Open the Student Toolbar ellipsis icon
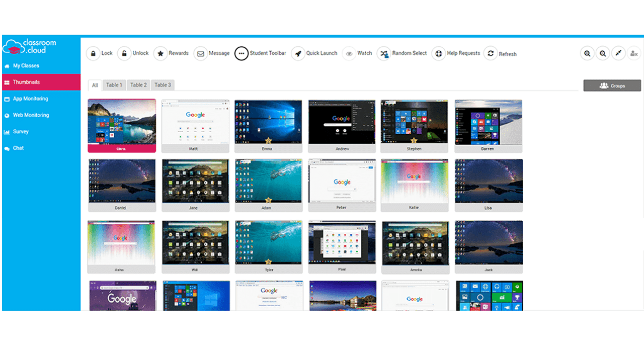 pos(242,53)
